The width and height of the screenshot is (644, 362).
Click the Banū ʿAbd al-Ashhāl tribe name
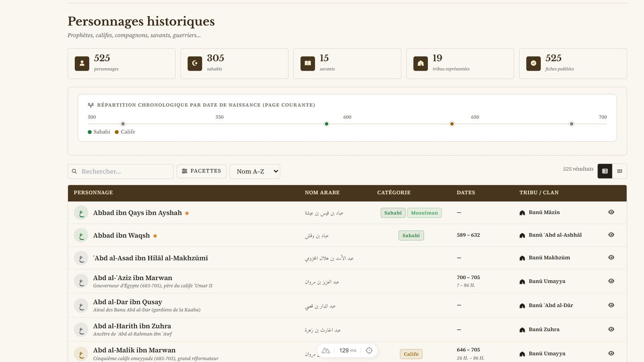click(x=555, y=235)
